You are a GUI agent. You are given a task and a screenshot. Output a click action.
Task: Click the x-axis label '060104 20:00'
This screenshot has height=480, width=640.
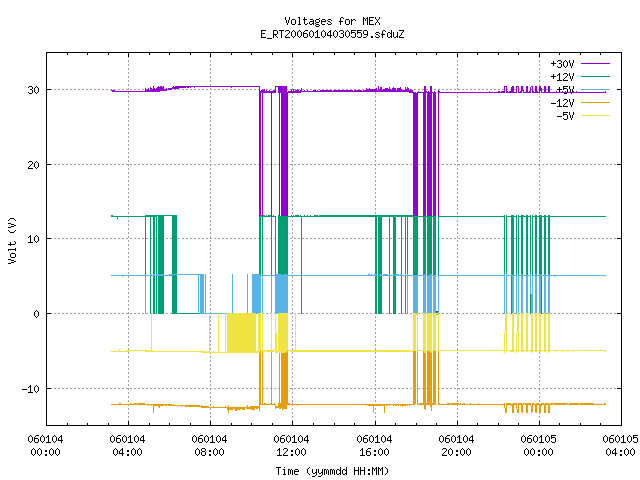[x=456, y=446]
